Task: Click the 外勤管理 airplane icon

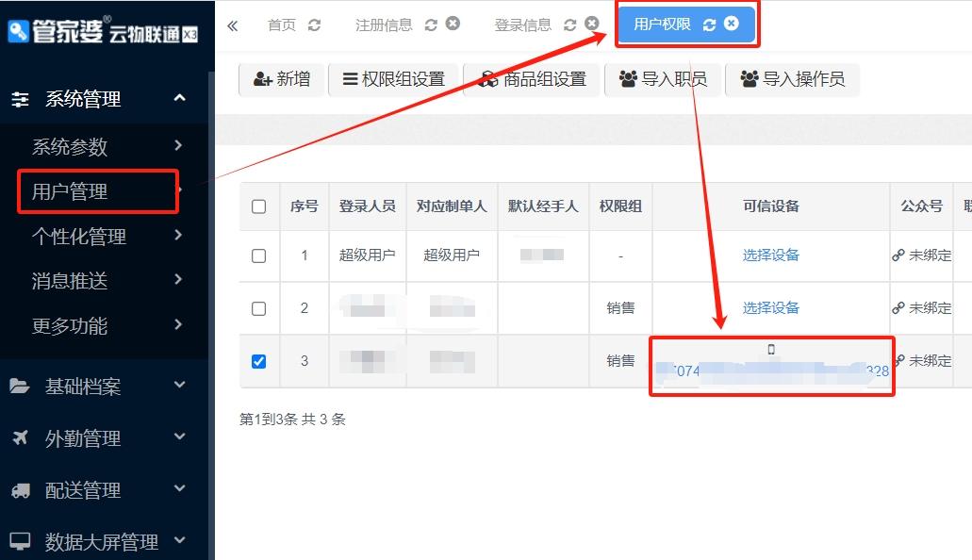Action: point(20,437)
